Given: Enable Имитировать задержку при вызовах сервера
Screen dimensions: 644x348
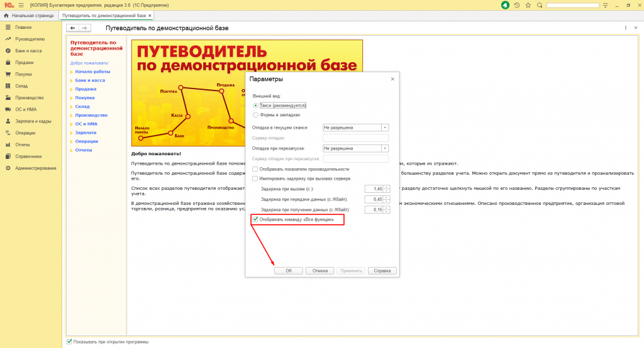Looking at the screenshot, I should click(255, 178).
